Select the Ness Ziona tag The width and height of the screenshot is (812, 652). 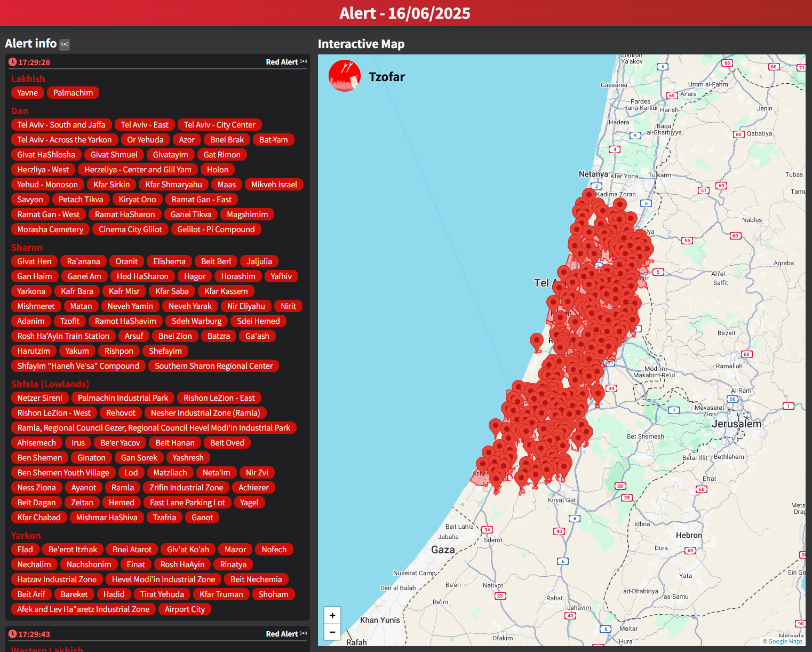point(37,488)
